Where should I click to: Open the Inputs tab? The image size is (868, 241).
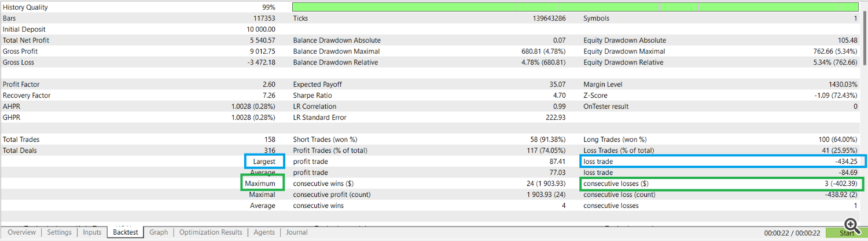click(x=92, y=232)
